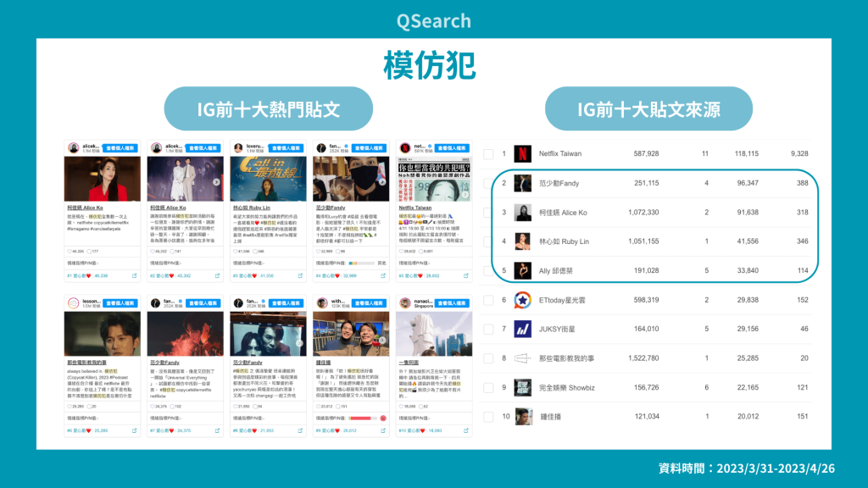
Task: Open external link icon on #4 post card
Action: click(383, 275)
